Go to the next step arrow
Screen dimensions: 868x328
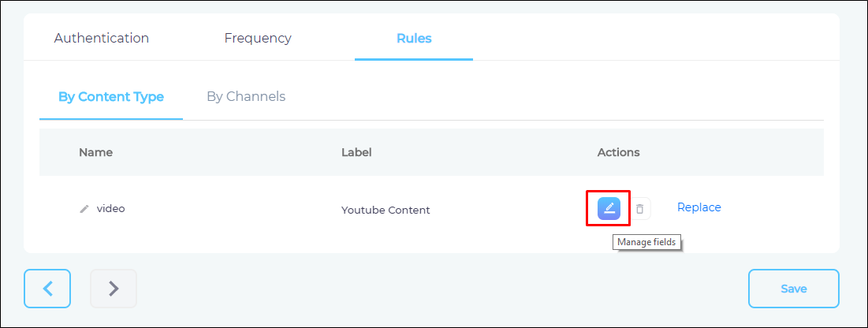[114, 289]
